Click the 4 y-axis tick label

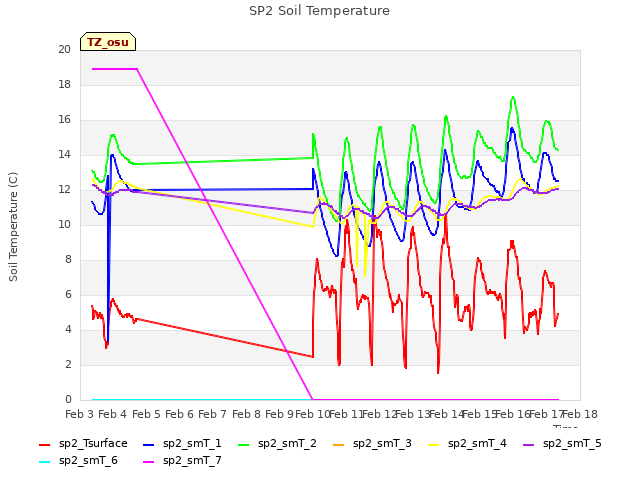click(68, 329)
